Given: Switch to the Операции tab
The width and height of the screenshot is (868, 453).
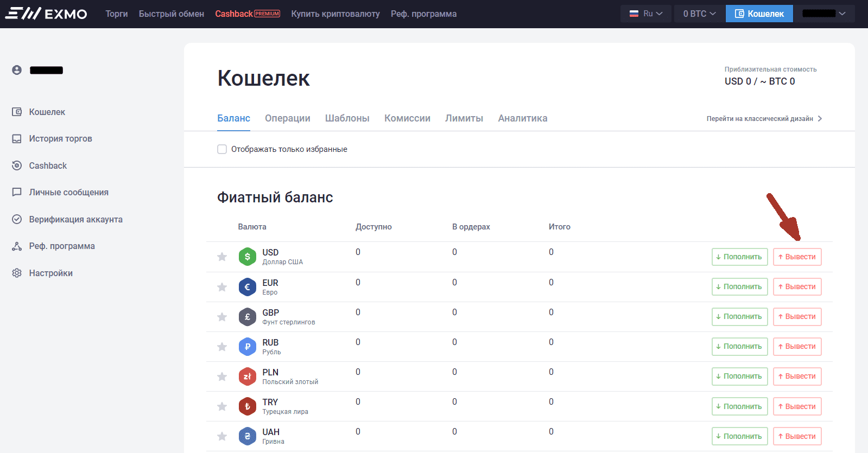Looking at the screenshot, I should click(288, 118).
